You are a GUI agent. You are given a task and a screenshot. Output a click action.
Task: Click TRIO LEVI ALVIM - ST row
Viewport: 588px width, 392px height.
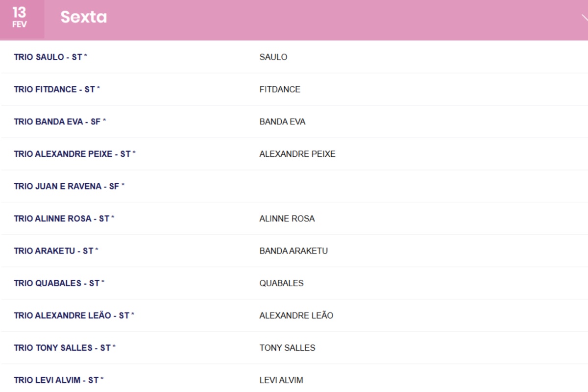59,380
